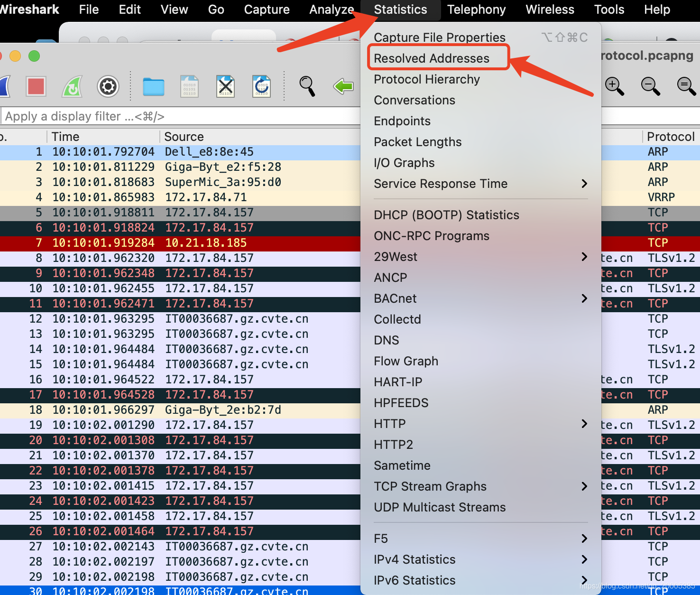Select the HPFEEDS menu entry
This screenshot has height=595, width=700.
point(481,403)
